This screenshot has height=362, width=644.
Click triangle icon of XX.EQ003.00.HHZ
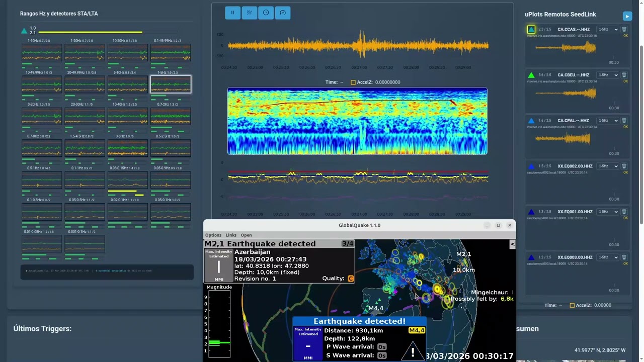[x=531, y=257]
